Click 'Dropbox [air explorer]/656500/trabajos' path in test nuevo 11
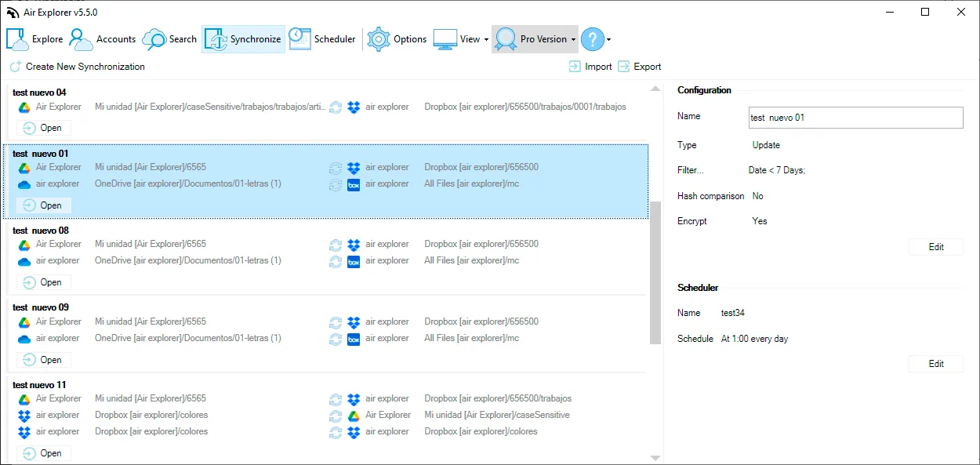 click(x=498, y=398)
